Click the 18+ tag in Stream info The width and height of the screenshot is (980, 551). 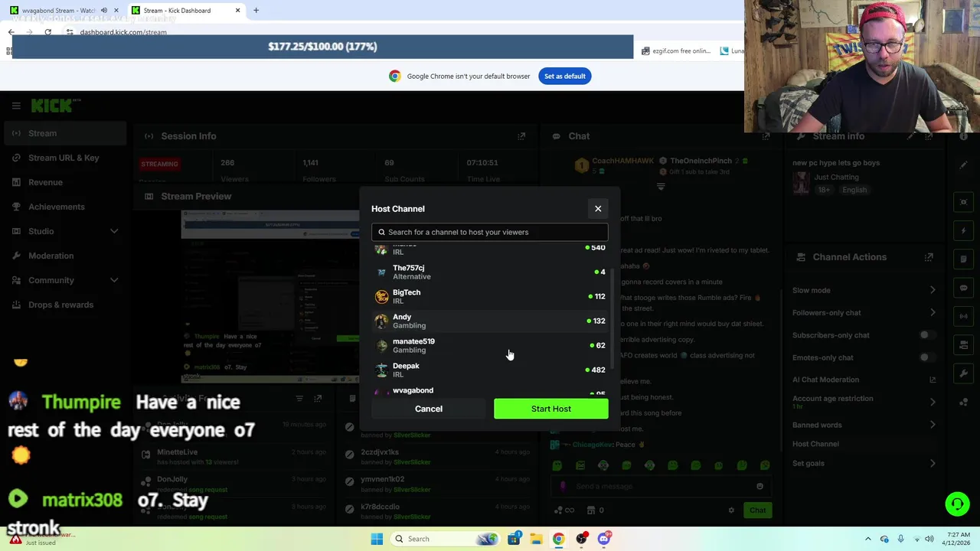point(824,190)
